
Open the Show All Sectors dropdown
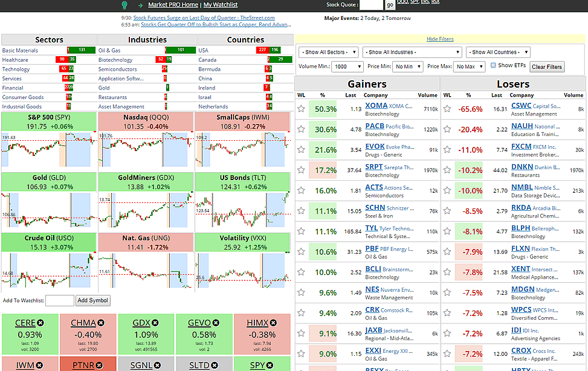tap(329, 52)
